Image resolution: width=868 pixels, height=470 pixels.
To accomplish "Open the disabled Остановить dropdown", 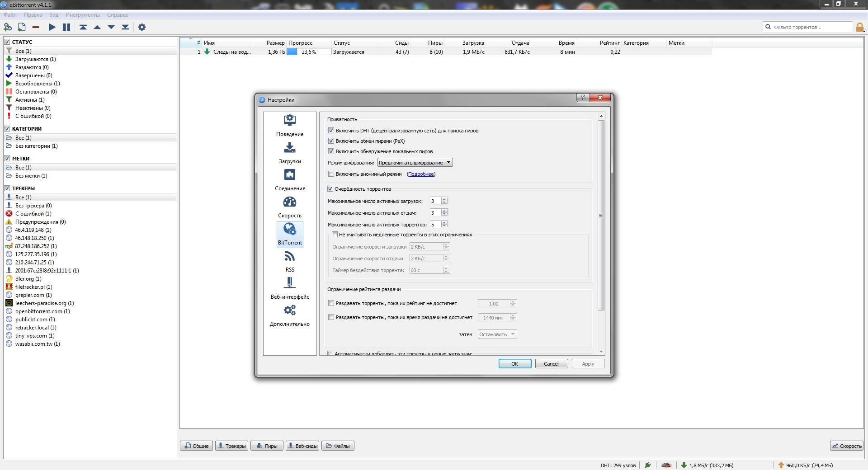I will click(x=497, y=334).
